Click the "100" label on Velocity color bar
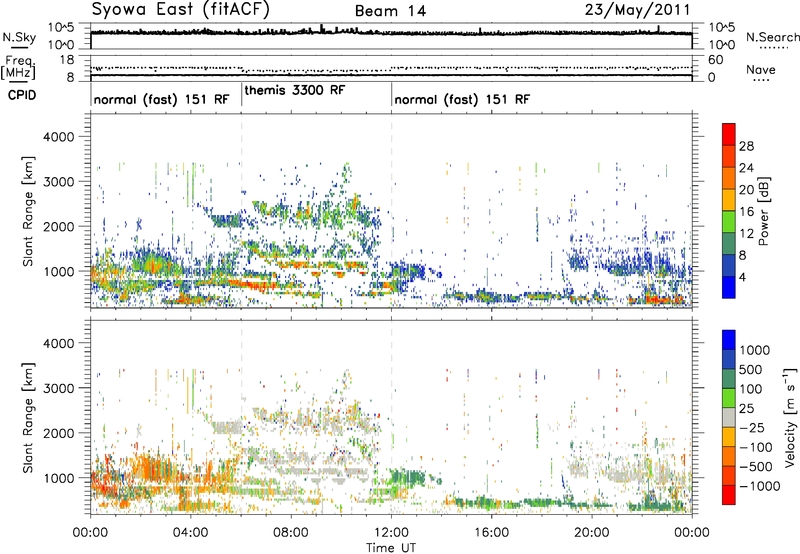 pos(751,389)
